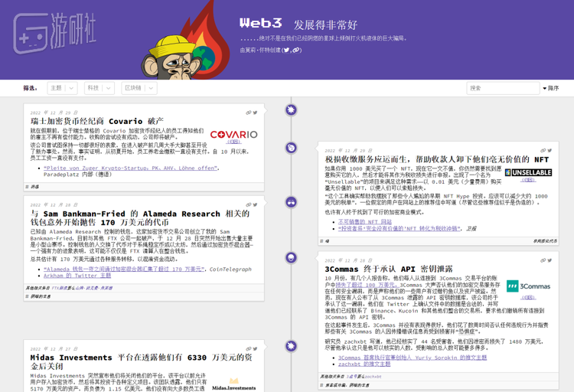Share the Alameda Research post on Twitter
Screen dimensions: 574x392
pos(255,204)
